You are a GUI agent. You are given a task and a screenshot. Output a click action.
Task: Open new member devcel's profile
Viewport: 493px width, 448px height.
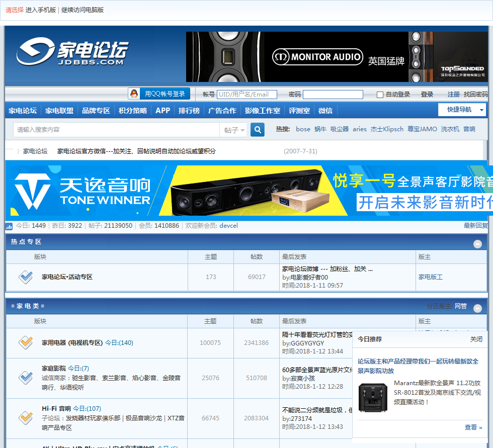click(x=228, y=226)
